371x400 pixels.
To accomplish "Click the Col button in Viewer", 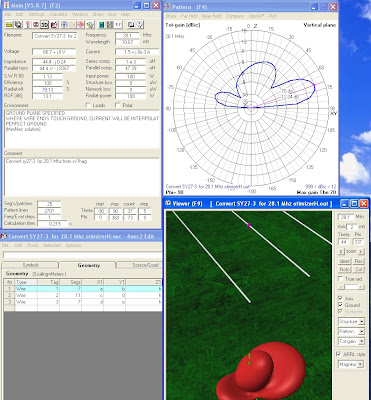I will [x=358, y=269].
